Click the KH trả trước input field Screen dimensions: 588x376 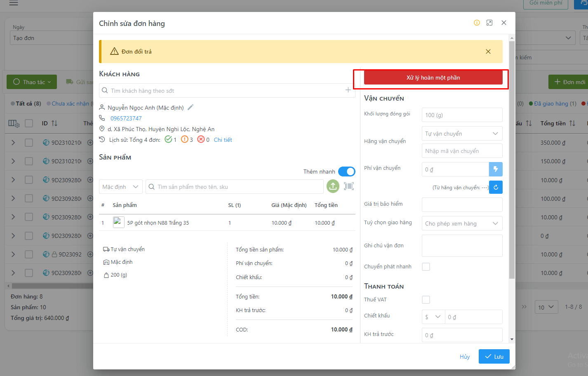point(462,335)
